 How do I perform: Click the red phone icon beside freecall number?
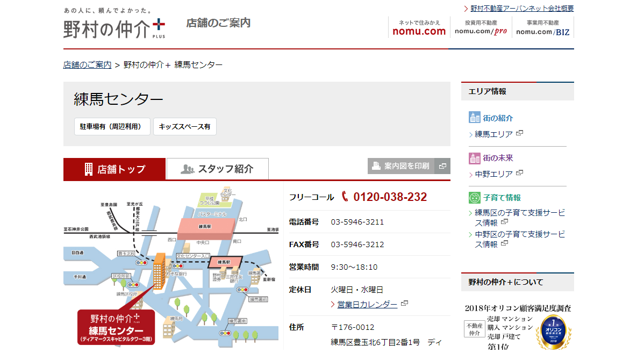[345, 197]
